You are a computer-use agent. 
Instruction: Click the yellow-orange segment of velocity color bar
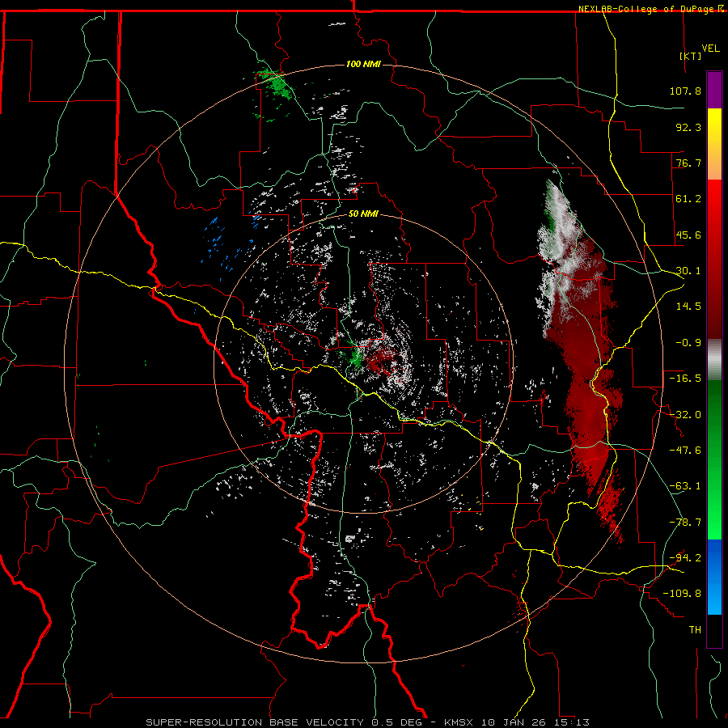[714, 144]
